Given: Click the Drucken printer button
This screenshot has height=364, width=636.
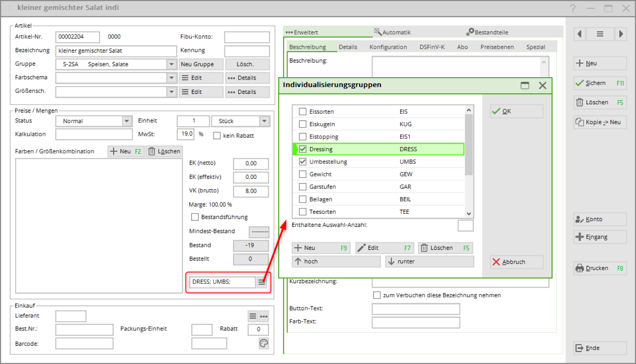Looking at the screenshot, I should coord(600,268).
